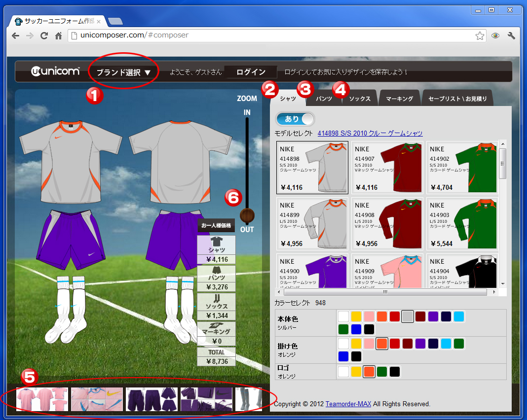Open the Teamorder-MAX link
The width and height of the screenshot is (527, 420).
click(x=348, y=404)
